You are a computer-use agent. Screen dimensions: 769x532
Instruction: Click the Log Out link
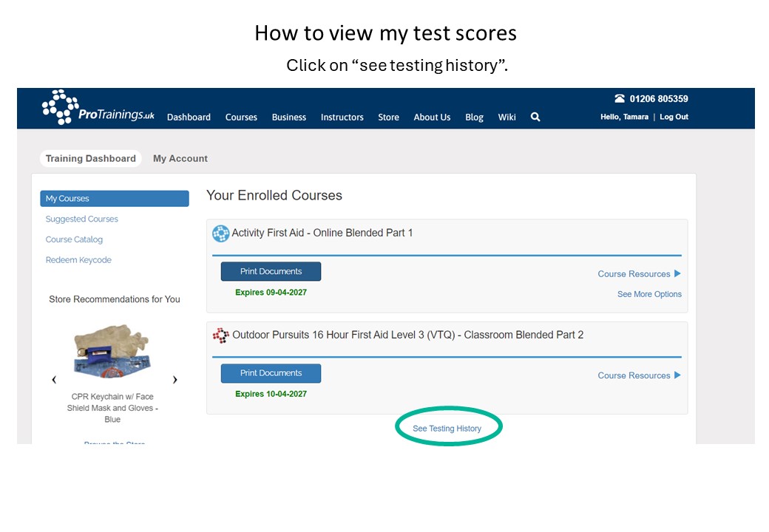pyautogui.click(x=674, y=117)
